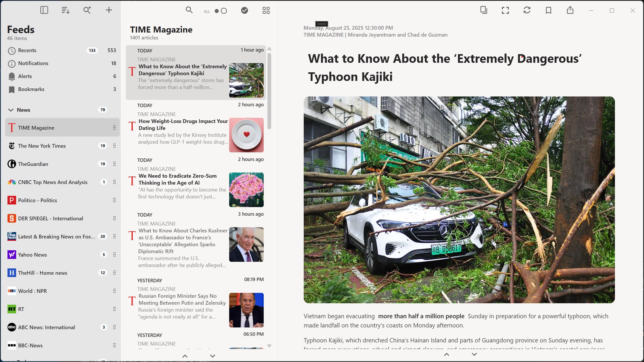This screenshot has width=644, height=362.
Task: Click drag handle beside BBC-News
Action: (x=114, y=345)
